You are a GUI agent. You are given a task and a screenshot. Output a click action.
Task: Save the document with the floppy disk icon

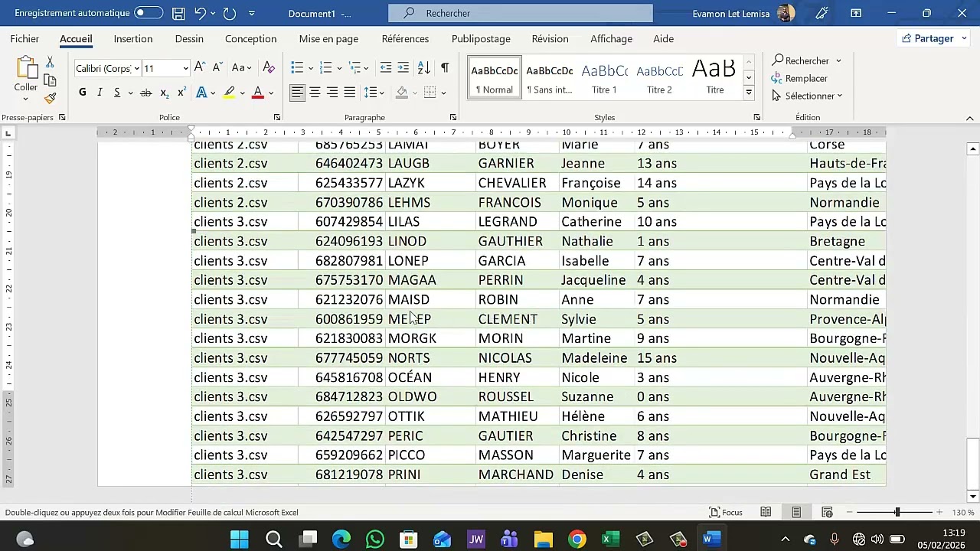[178, 14]
